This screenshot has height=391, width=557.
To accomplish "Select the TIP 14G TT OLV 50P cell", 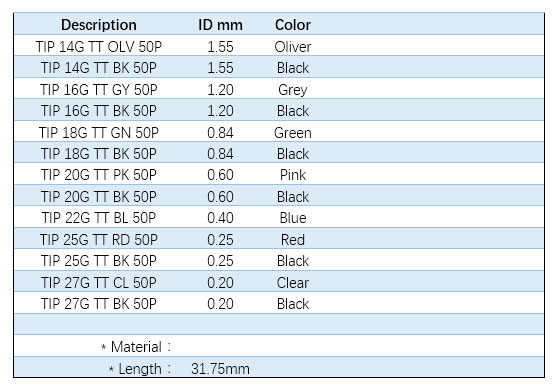I will coord(99,47).
